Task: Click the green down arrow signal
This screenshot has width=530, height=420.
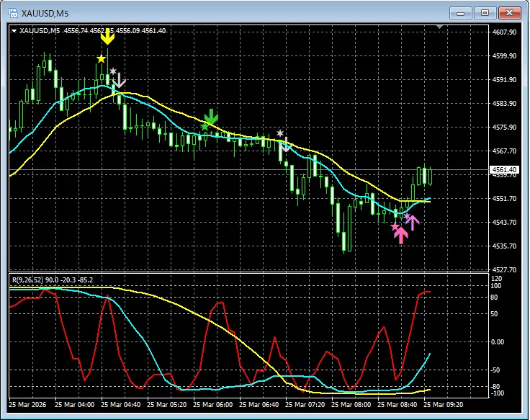Action: pos(211,116)
